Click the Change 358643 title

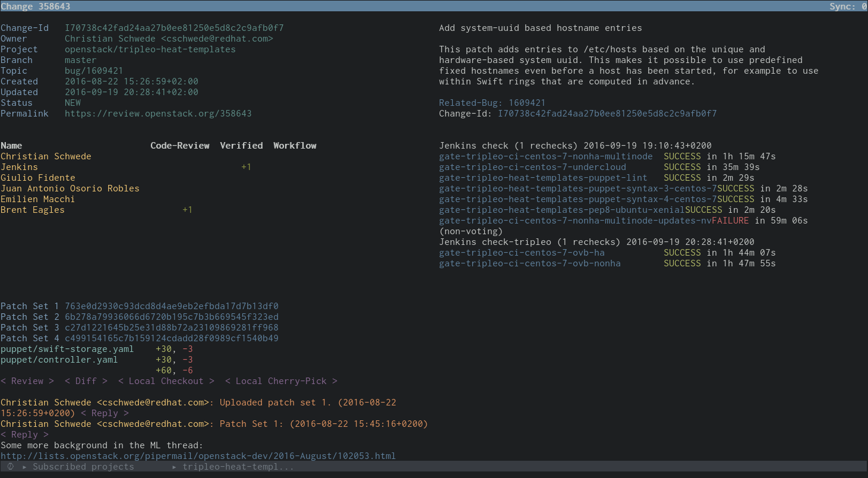pos(35,6)
